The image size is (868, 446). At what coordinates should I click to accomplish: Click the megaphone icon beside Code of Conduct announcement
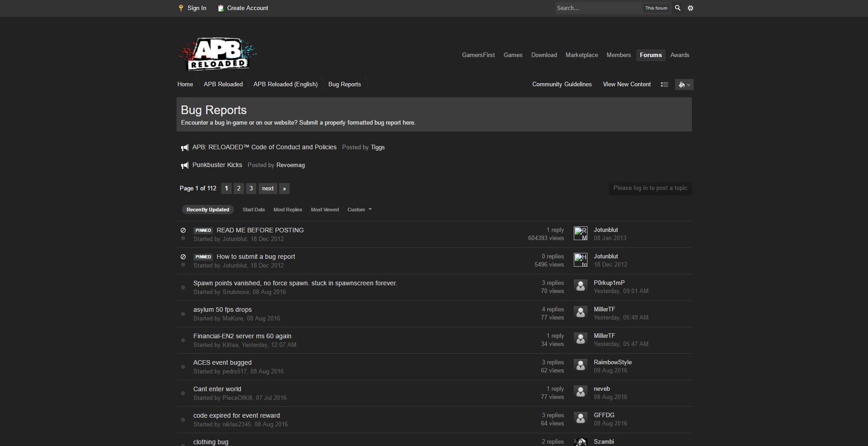(184, 147)
